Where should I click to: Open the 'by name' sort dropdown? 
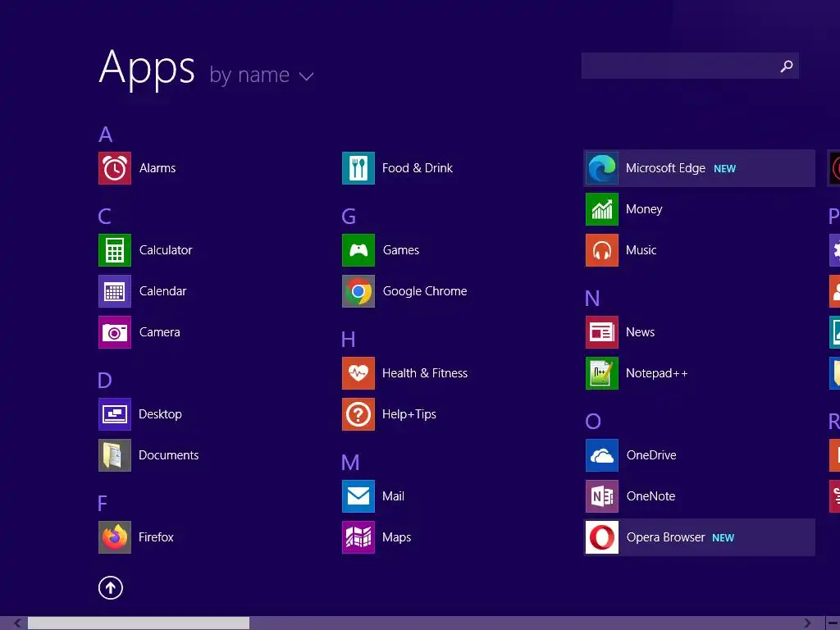coord(262,75)
